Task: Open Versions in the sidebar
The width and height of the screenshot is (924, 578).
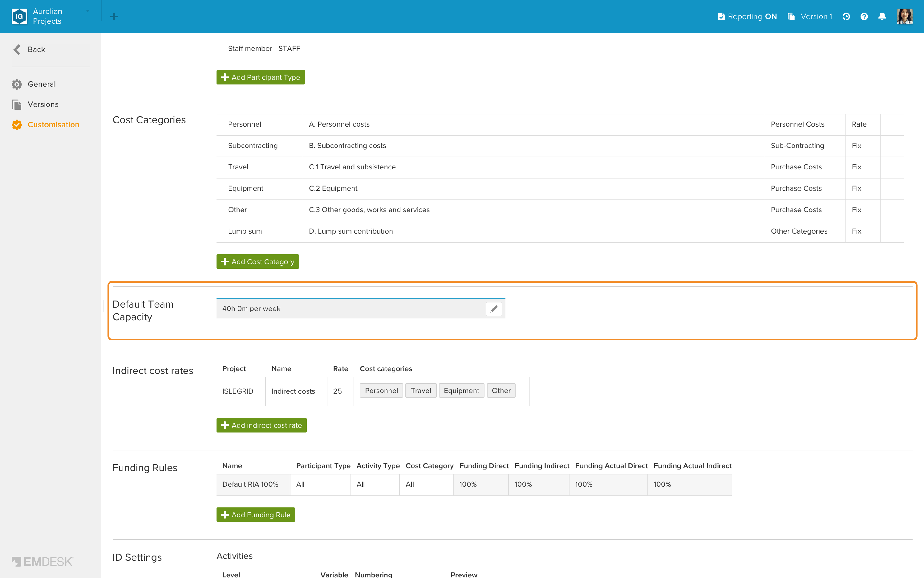Action: point(35,105)
